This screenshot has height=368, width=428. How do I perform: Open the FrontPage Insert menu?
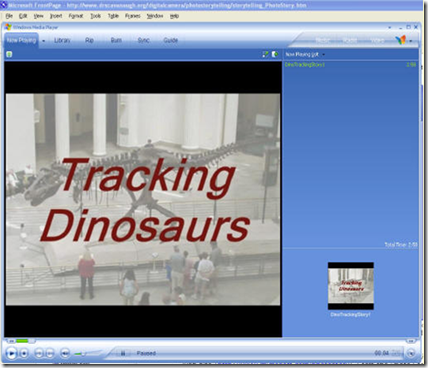click(x=56, y=16)
